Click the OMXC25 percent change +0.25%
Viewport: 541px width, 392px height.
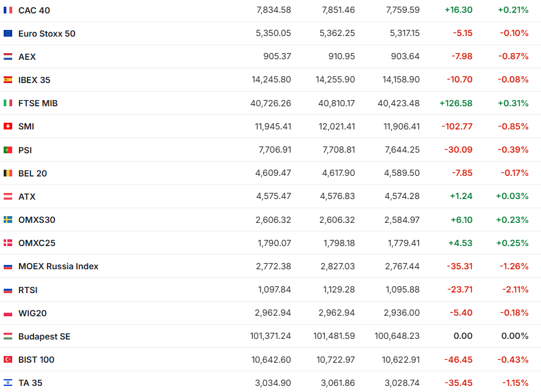(512, 243)
